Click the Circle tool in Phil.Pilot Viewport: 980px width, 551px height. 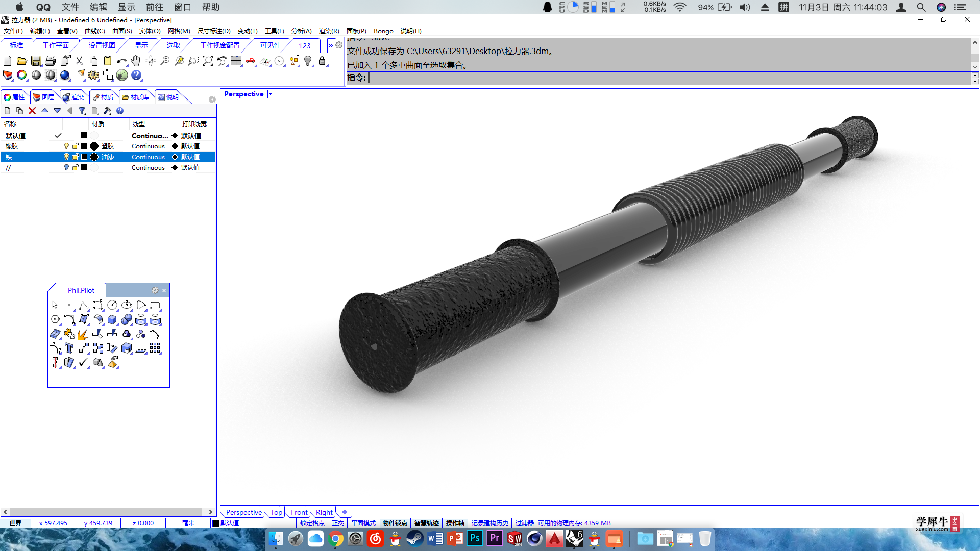click(112, 305)
